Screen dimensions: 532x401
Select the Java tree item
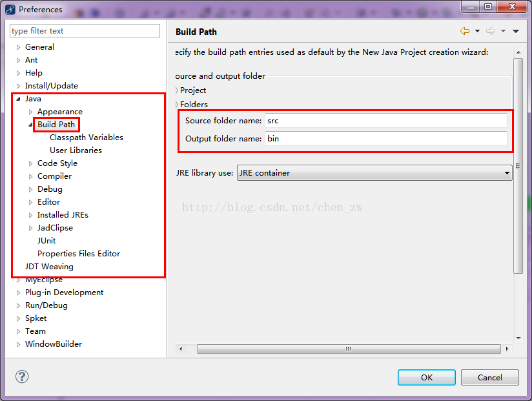click(x=33, y=98)
